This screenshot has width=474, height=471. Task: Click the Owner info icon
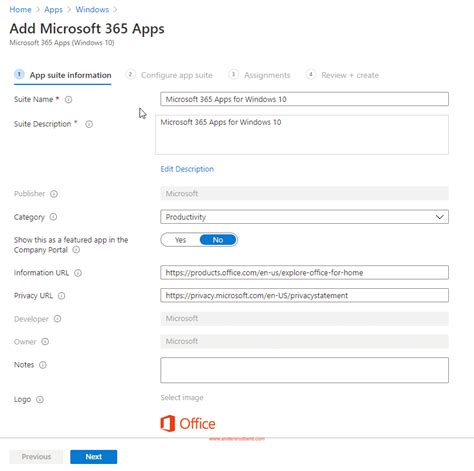(45, 342)
